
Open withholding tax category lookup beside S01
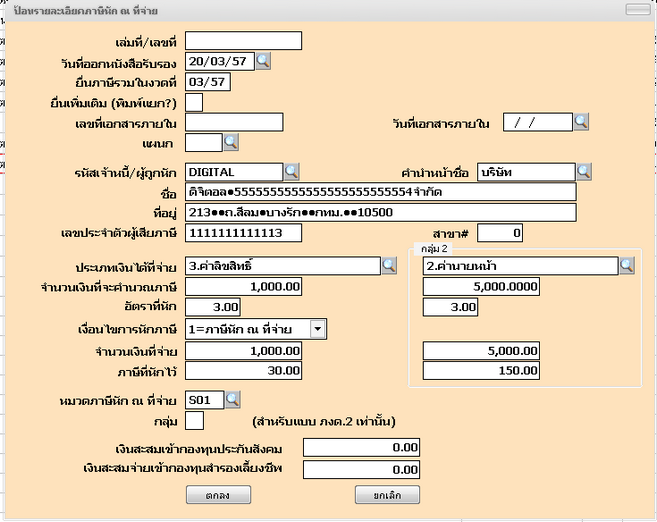(x=233, y=400)
